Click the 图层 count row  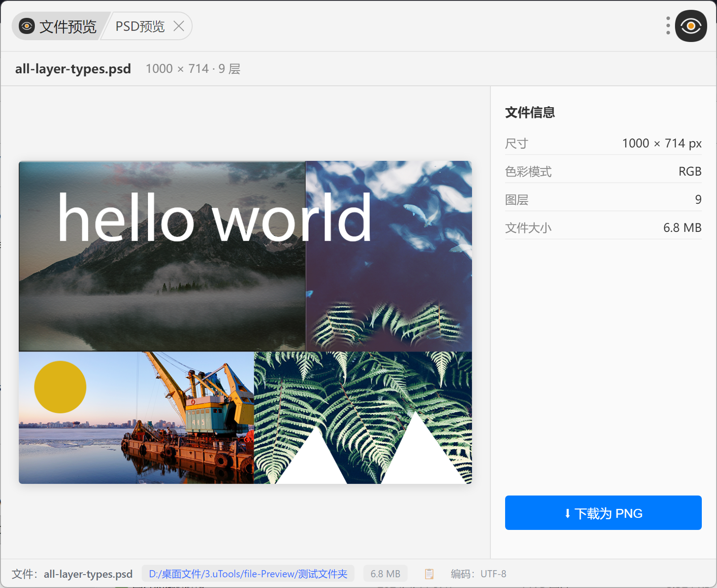603,200
